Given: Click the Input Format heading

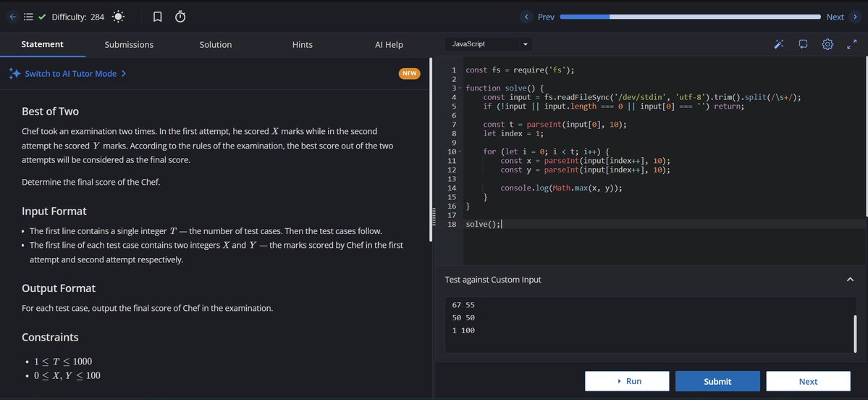Looking at the screenshot, I should pyautogui.click(x=54, y=211).
